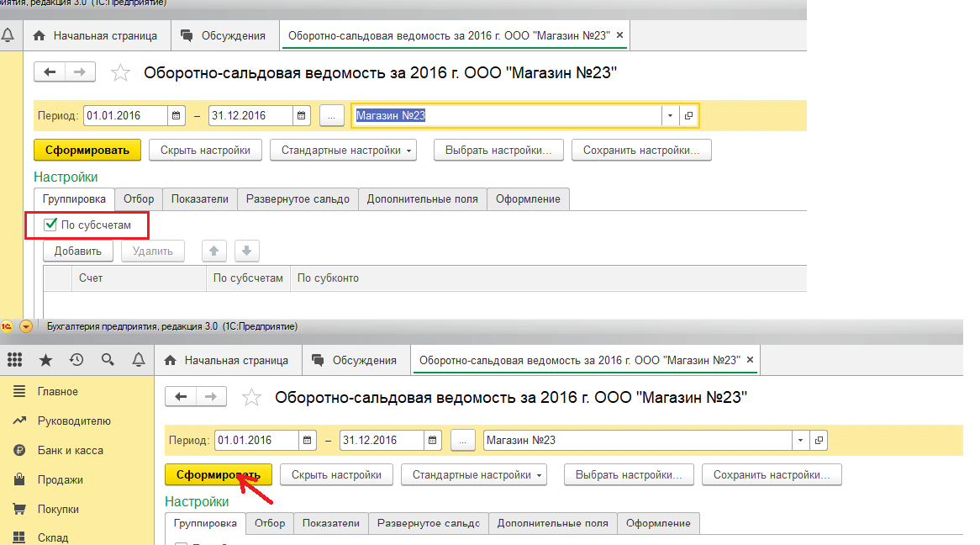Screen dimensions: 980x545
Task: Click the move down arrow button
Action: (x=247, y=251)
